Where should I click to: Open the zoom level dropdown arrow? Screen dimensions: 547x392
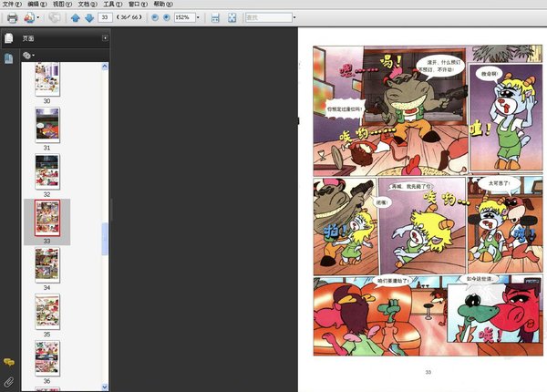pyautogui.click(x=198, y=17)
